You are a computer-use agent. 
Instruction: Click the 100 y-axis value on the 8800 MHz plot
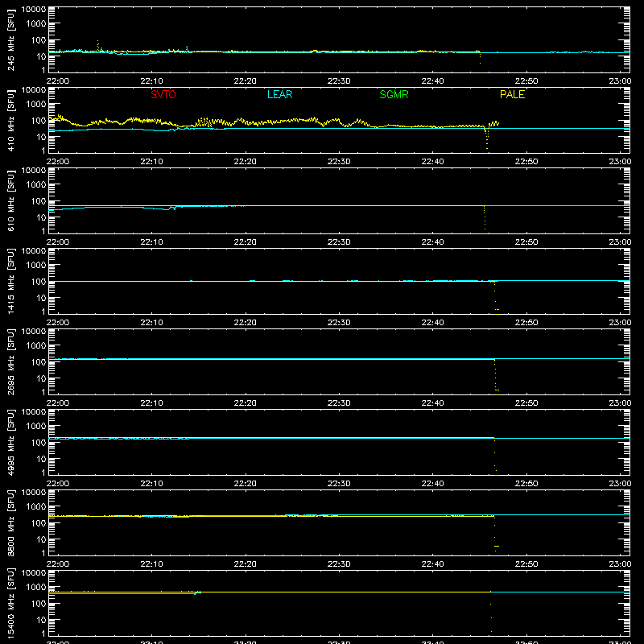[39, 523]
